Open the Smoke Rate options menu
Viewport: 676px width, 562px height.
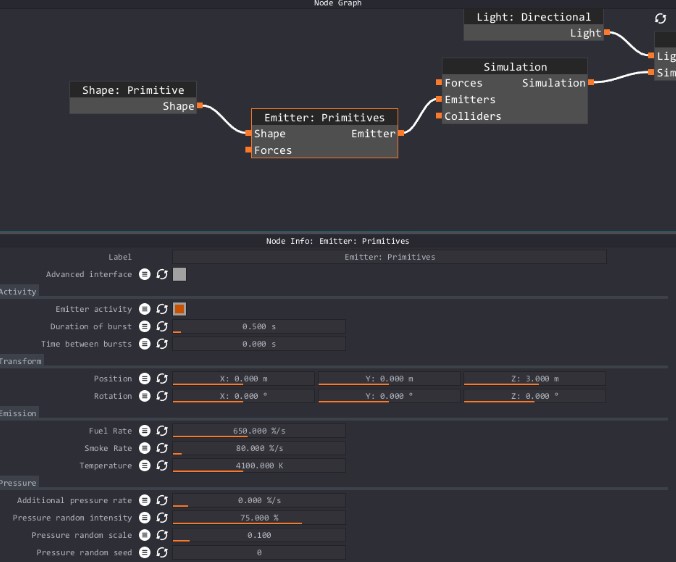145,449
